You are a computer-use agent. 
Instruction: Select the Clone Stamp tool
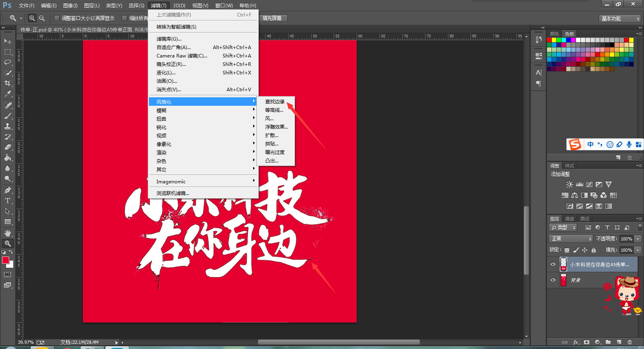click(7, 126)
